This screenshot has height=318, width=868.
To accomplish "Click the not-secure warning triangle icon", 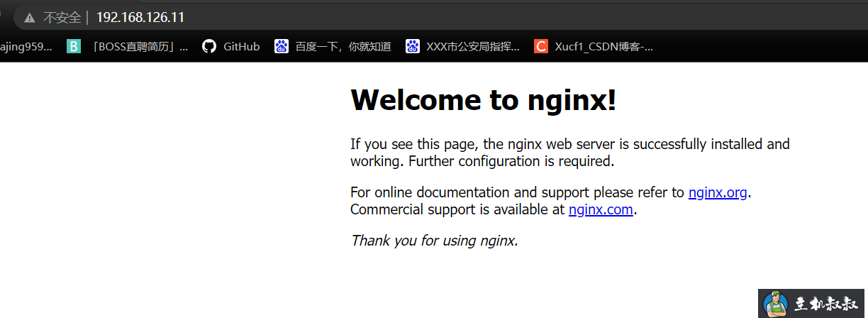I will point(29,17).
